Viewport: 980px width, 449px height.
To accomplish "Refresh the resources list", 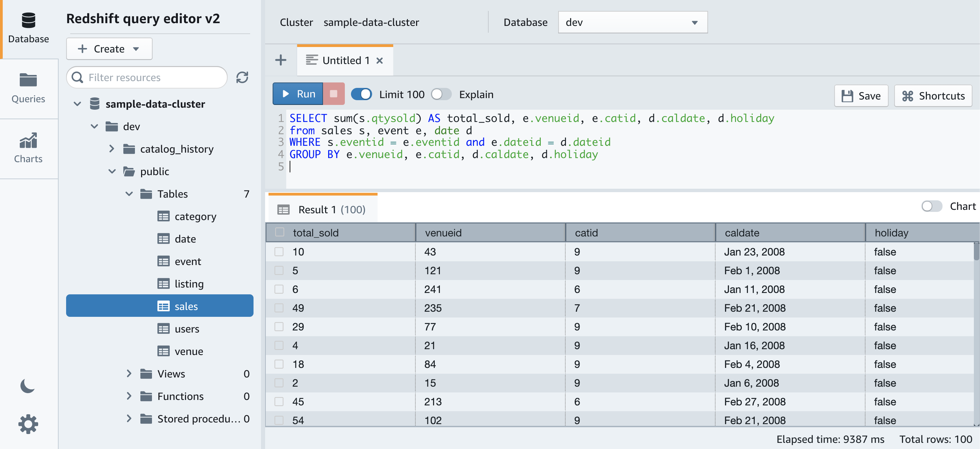I will (242, 78).
